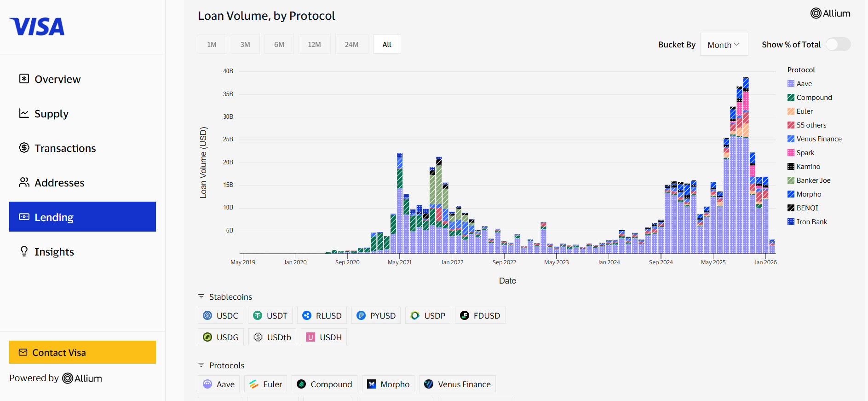Open the Insights lightbulb icon

[23, 251]
